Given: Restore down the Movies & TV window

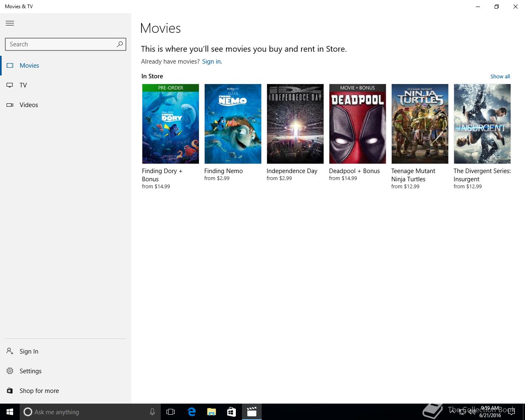Looking at the screenshot, I should point(497,7).
